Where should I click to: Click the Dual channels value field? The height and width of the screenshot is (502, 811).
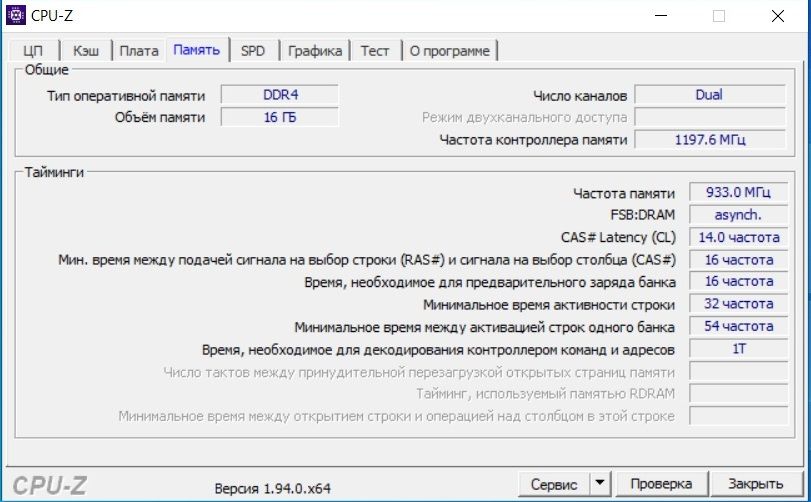click(x=708, y=95)
